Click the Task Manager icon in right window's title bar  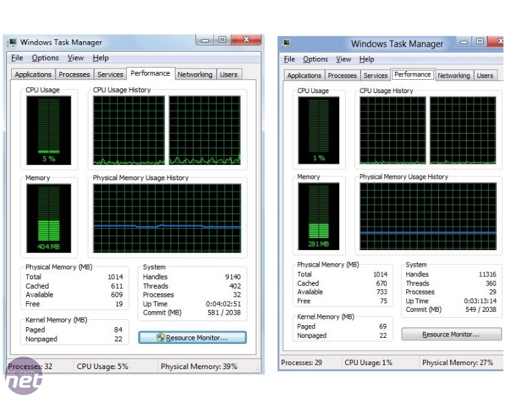(287, 43)
